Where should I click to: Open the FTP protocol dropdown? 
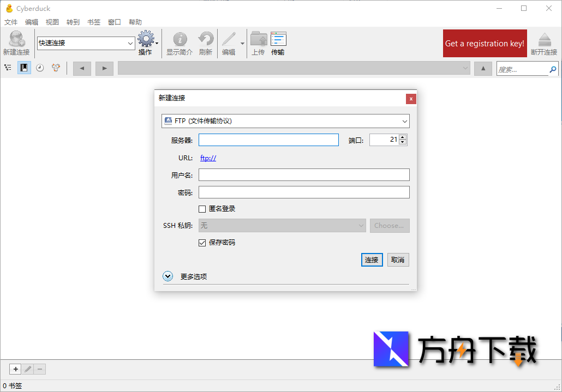[x=285, y=121]
